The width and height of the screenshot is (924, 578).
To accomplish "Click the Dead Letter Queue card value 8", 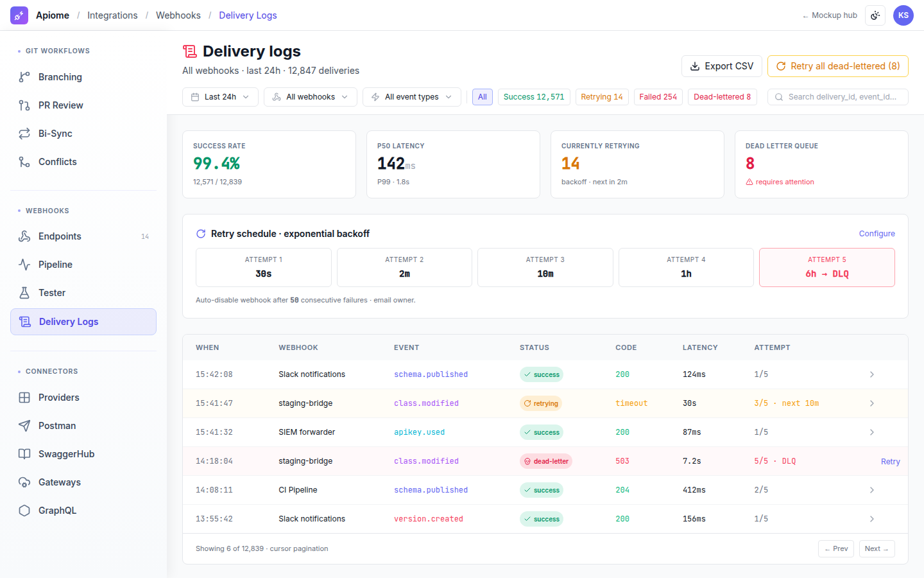I will [x=750, y=164].
